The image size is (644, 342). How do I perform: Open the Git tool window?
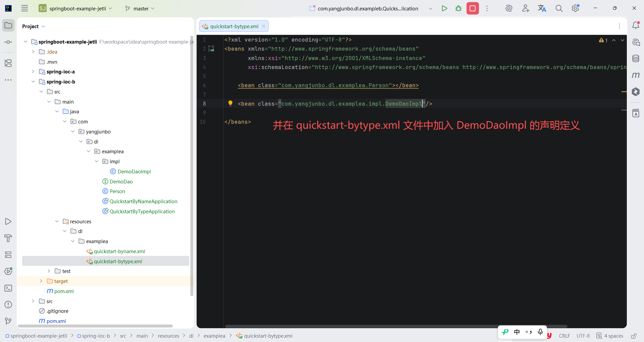8,321
